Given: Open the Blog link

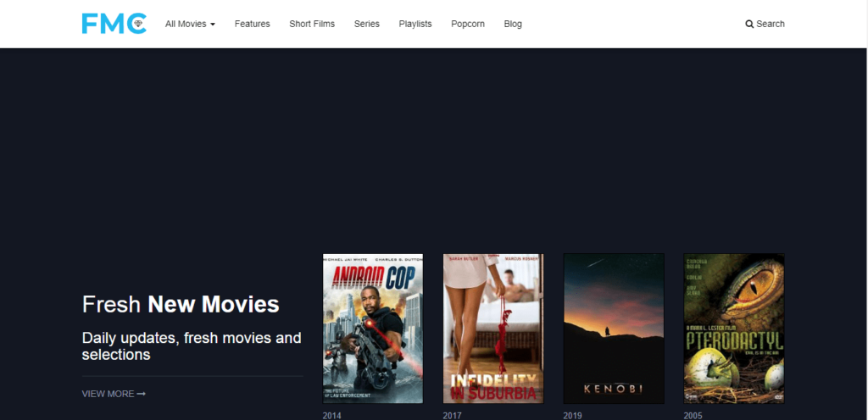Looking at the screenshot, I should tap(513, 24).
